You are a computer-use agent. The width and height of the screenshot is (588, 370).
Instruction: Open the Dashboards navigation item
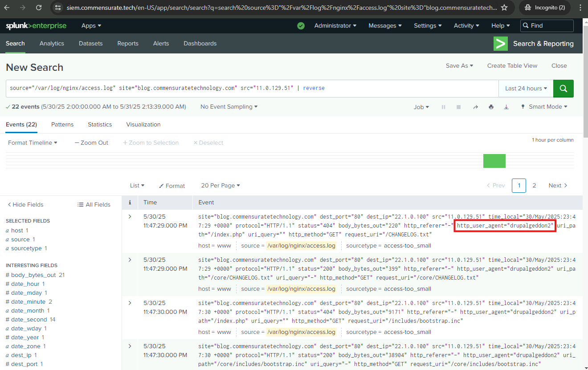coord(200,44)
